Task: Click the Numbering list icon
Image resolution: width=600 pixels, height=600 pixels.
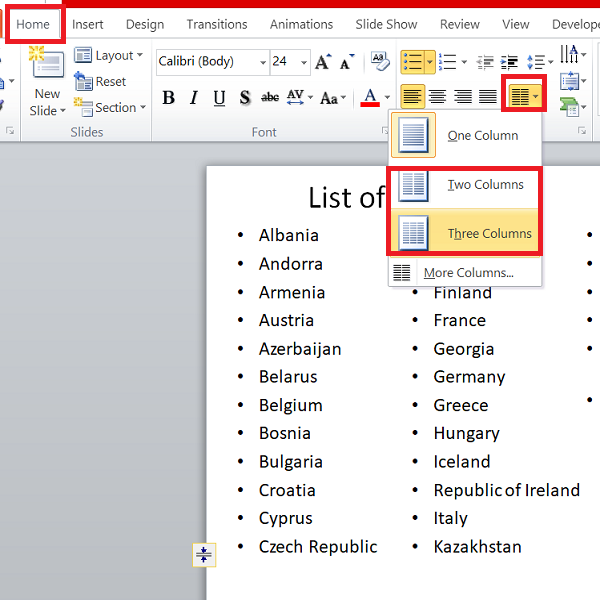Action: 447,62
